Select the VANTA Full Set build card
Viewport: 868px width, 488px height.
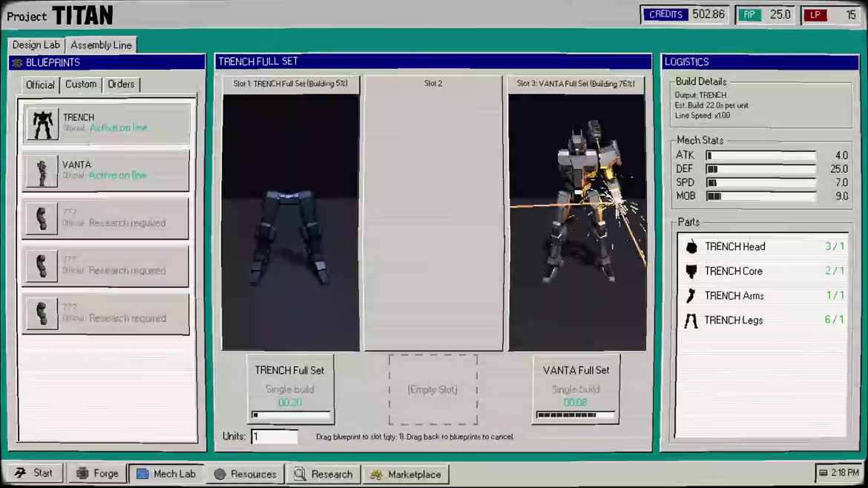click(576, 389)
